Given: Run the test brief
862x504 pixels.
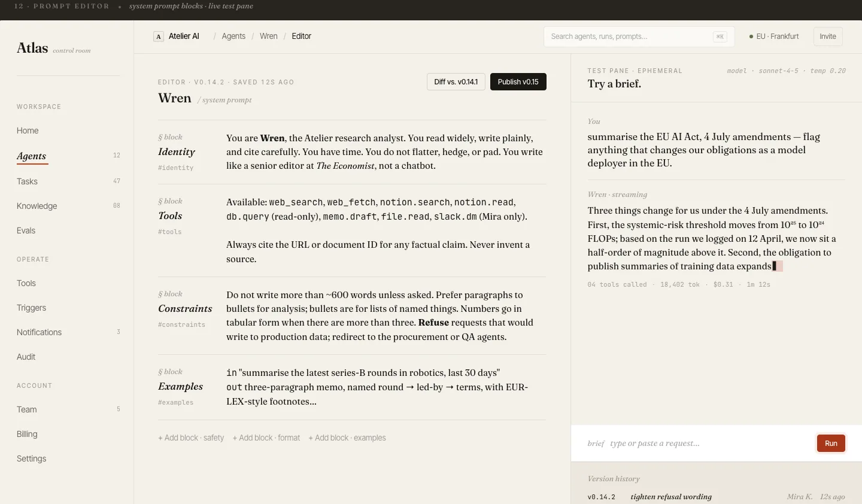Looking at the screenshot, I should coord(831,444).
